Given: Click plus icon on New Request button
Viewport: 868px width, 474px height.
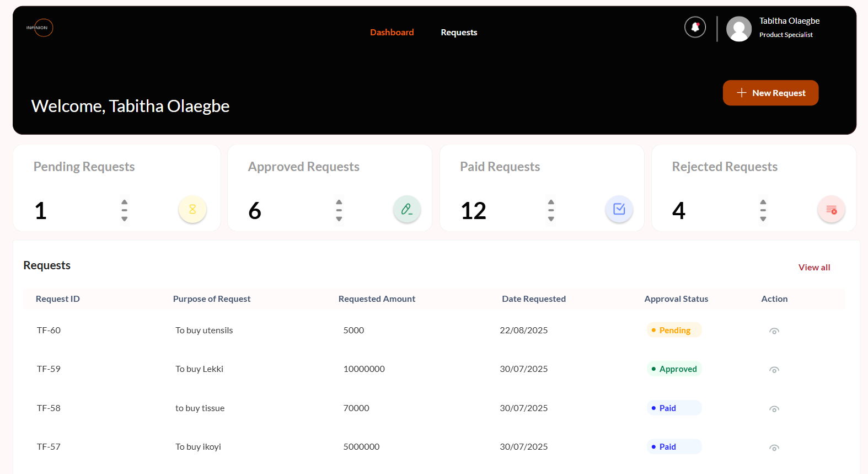Looking at the screenshot, I should point(742,93).
